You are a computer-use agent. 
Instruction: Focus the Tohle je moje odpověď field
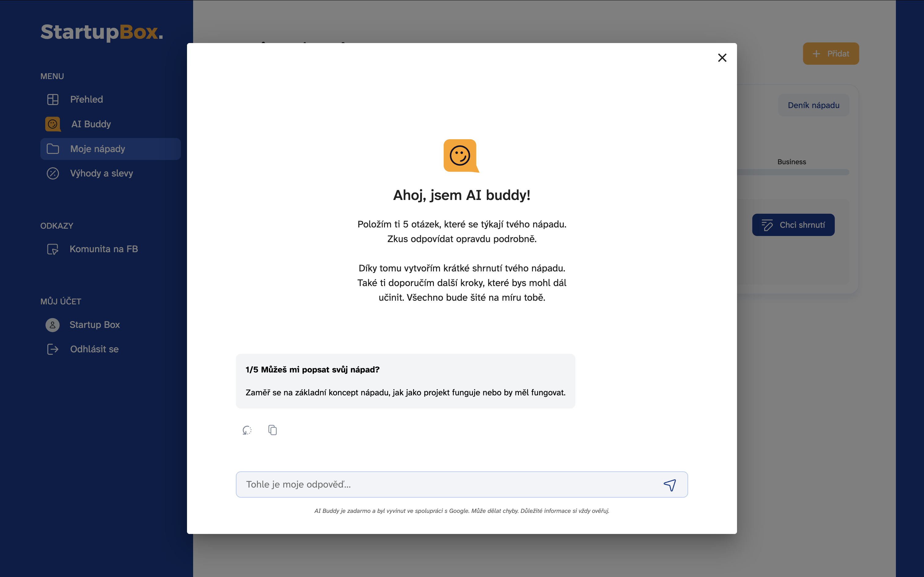[x=447, y=485]
